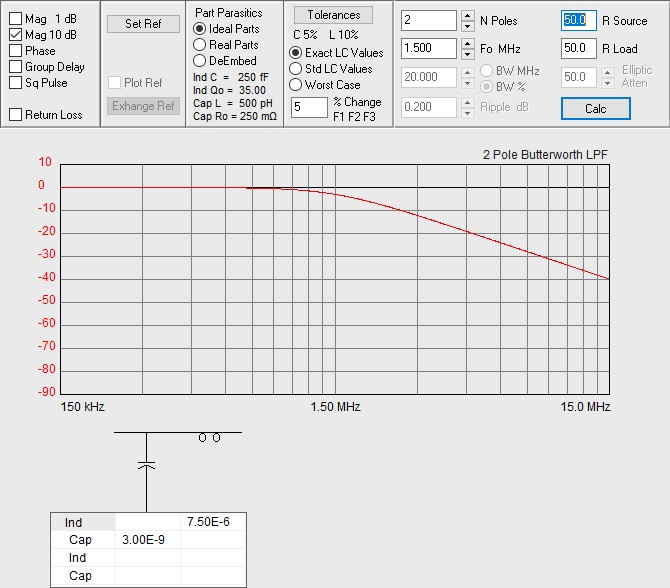Image resolution: width=670 pixels, height=588 pixels.
Task: Enable the Phase plot checkbox
Action: click(15, 50)
